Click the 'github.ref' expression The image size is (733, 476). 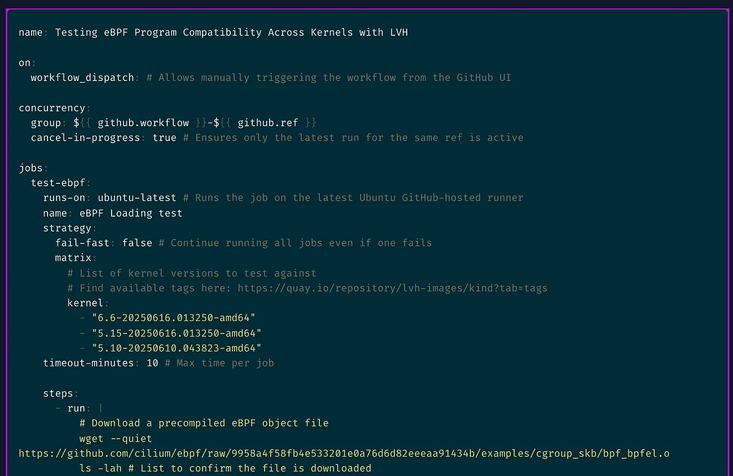pos(268,123)
